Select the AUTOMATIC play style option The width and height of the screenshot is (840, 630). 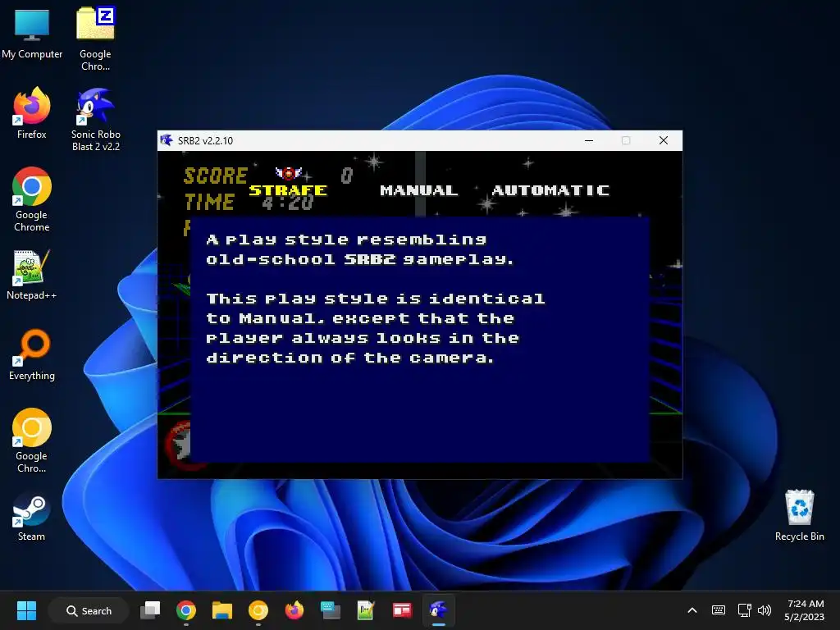[x=550, y=190]
